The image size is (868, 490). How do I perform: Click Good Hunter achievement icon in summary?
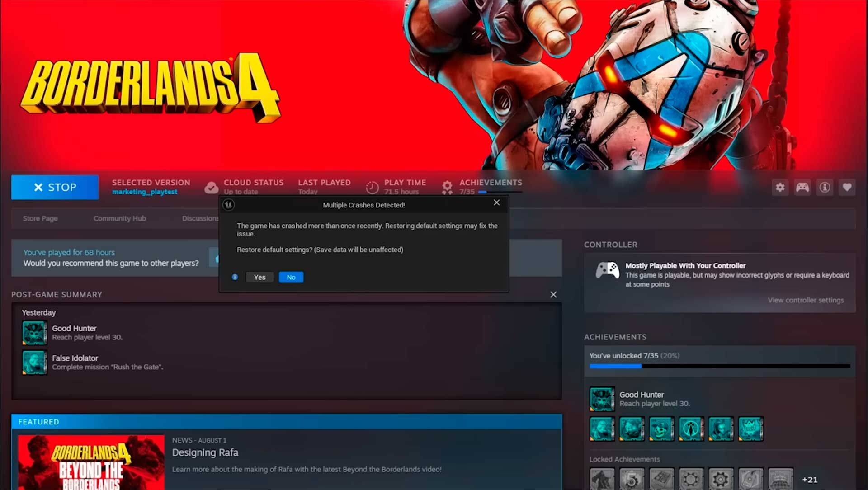tap(34, 333)
